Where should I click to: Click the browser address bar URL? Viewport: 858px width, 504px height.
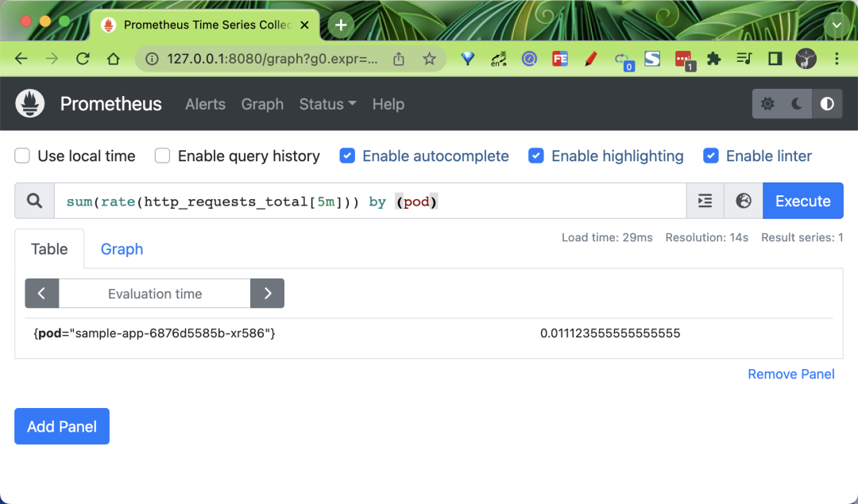click(272, 59)
